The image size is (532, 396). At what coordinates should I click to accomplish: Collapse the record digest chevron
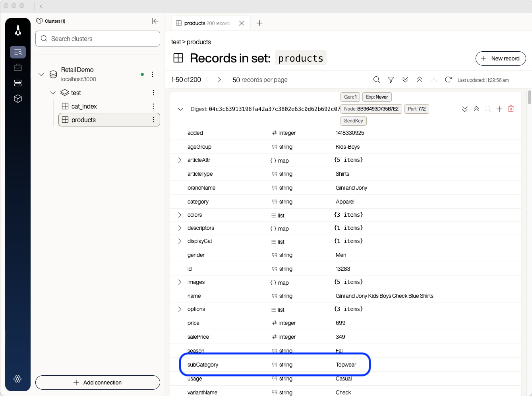(180, 109)
